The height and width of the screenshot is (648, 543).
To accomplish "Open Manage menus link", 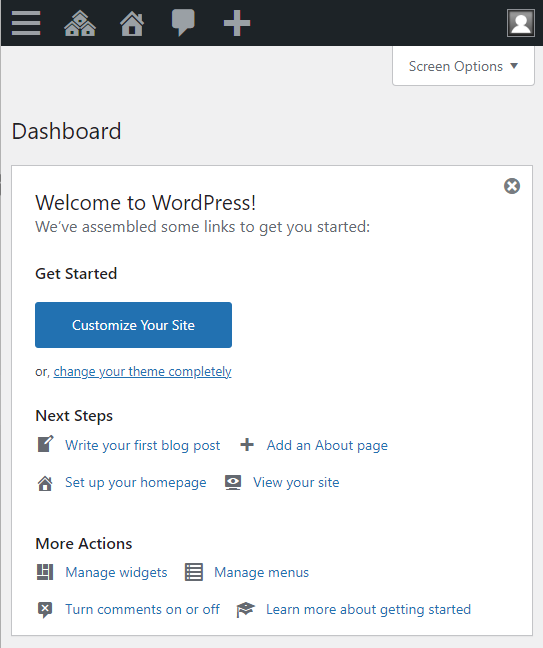I will pos(261,572).
